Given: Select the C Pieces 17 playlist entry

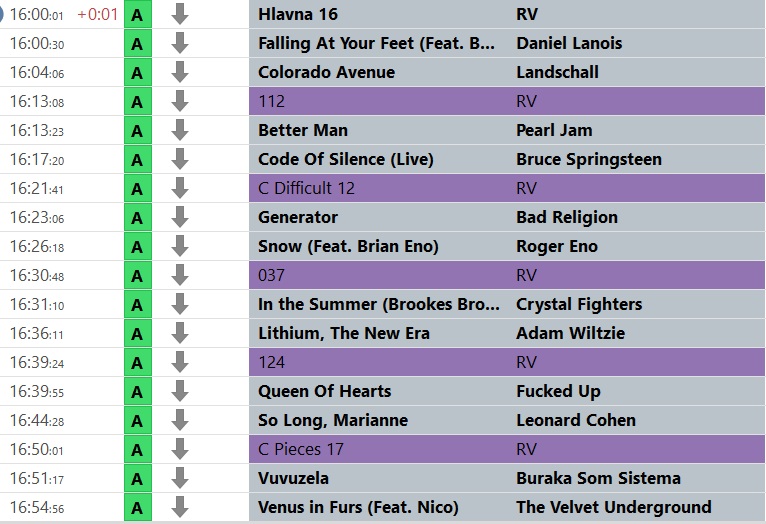Looking at the screenshot, I should (507, 449).
